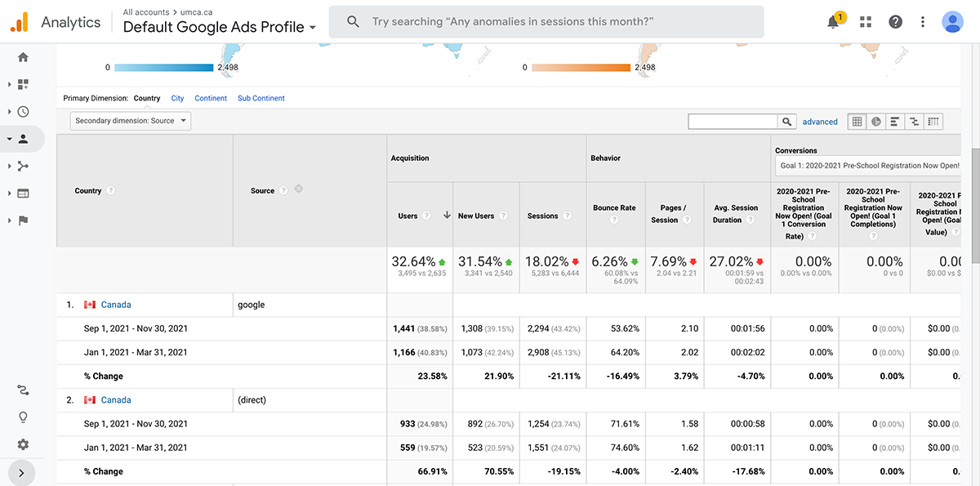This screenshot has width=980, height=486.
Task: Open the Realtime clock icon in sidebar
Action: (23, 112)
